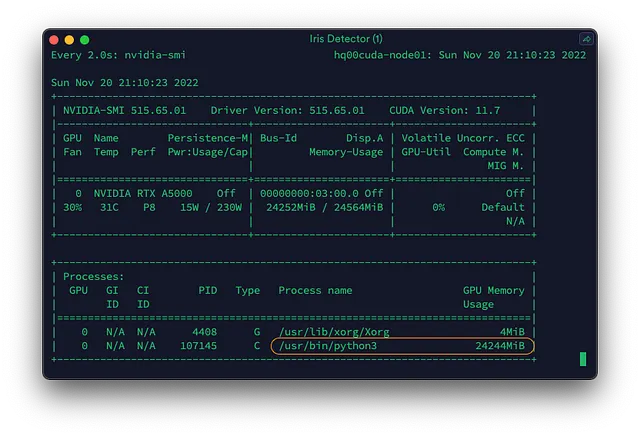Click PID '4408' in processes table
Image resolution: width=640 pixels, height=436 pixels.
click(204, 332)
